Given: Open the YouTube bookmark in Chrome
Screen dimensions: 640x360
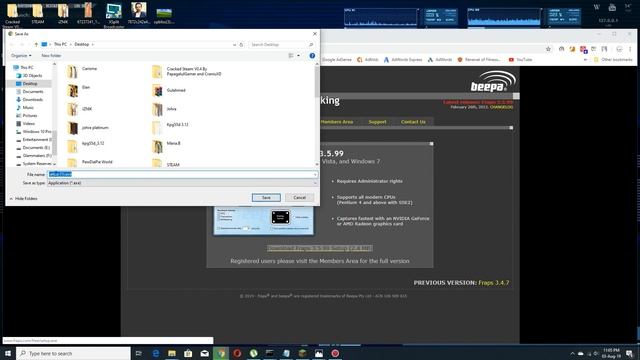Looking at the screenshot, I should pyautogui.click(x=520, y=60).
